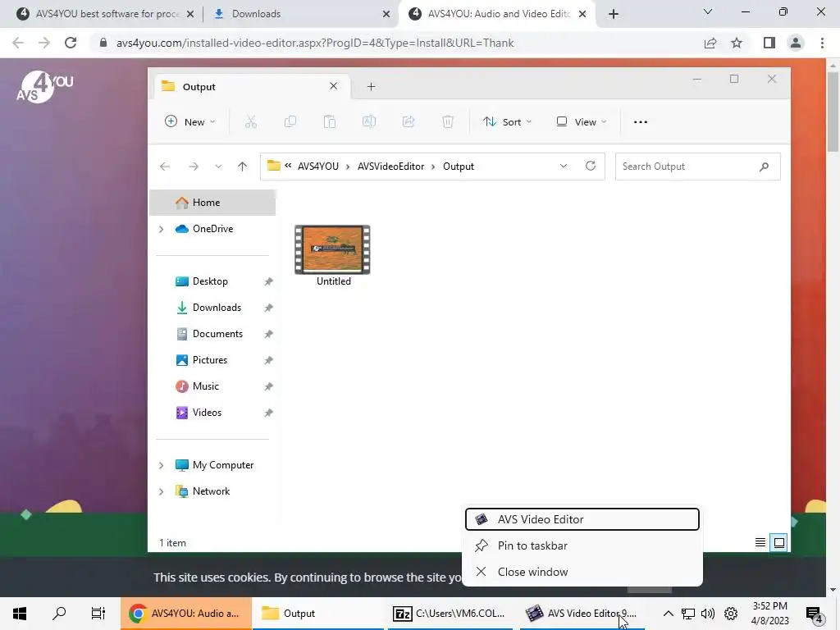Open Chrome three-dot menu

822,43
